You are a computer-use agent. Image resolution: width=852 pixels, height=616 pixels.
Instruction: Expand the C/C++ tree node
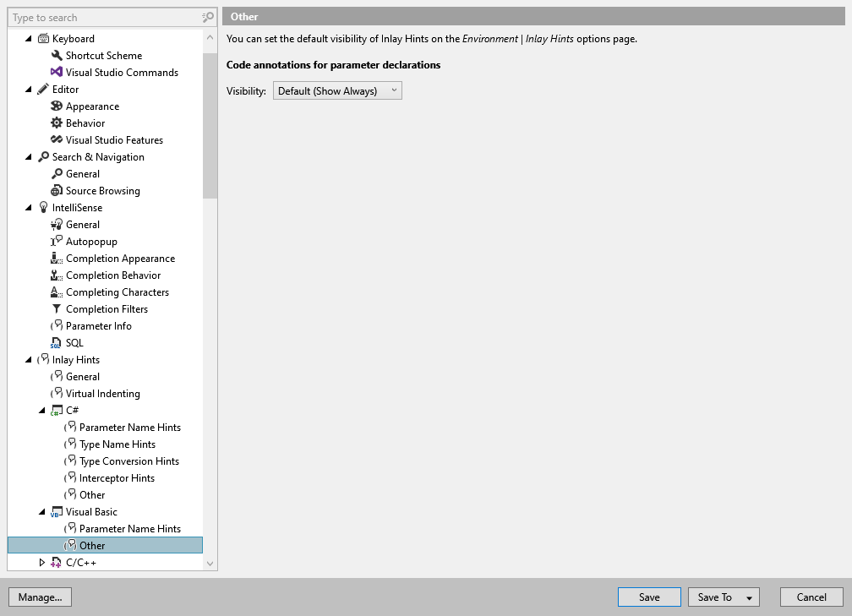point(41,562)
